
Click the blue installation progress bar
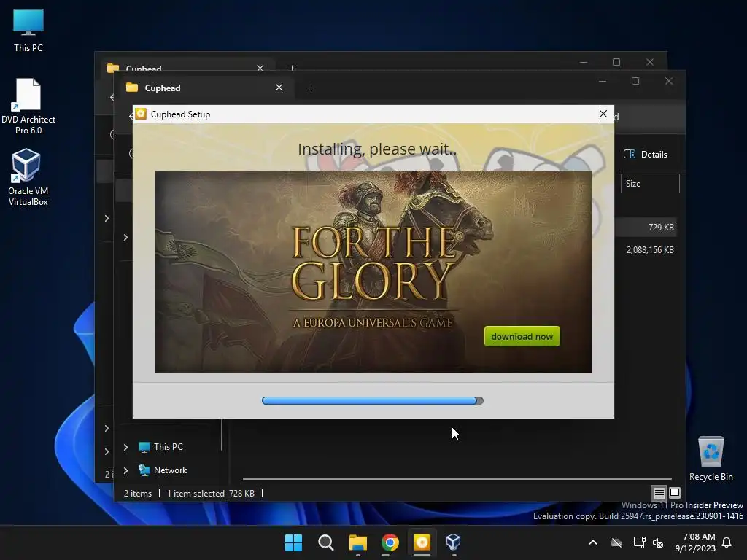(x=373, y=400)
